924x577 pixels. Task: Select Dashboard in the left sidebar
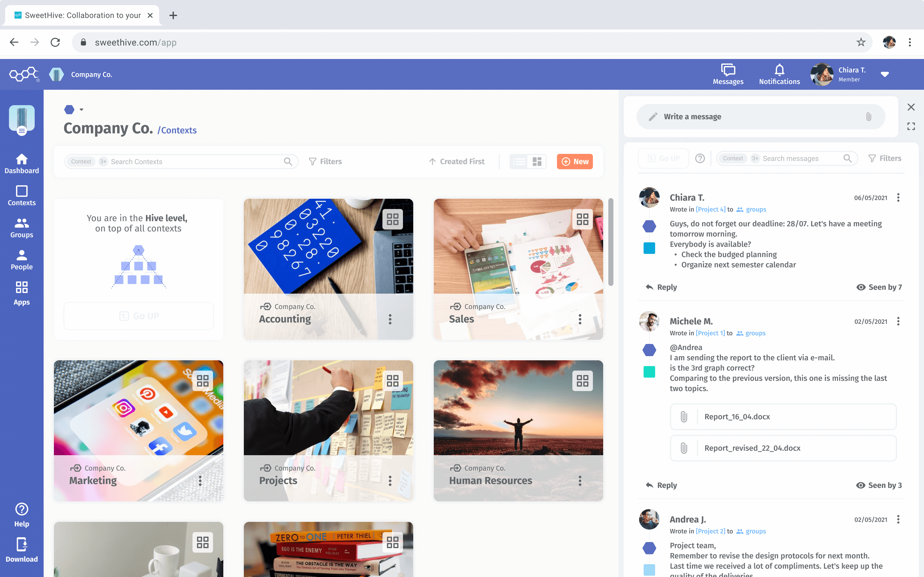21,163
